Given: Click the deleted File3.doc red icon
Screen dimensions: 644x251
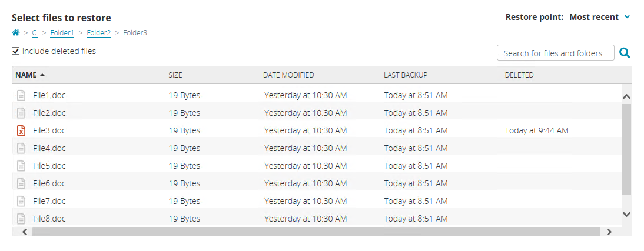Looking at the screenshot, I should [x=21, y=130].
